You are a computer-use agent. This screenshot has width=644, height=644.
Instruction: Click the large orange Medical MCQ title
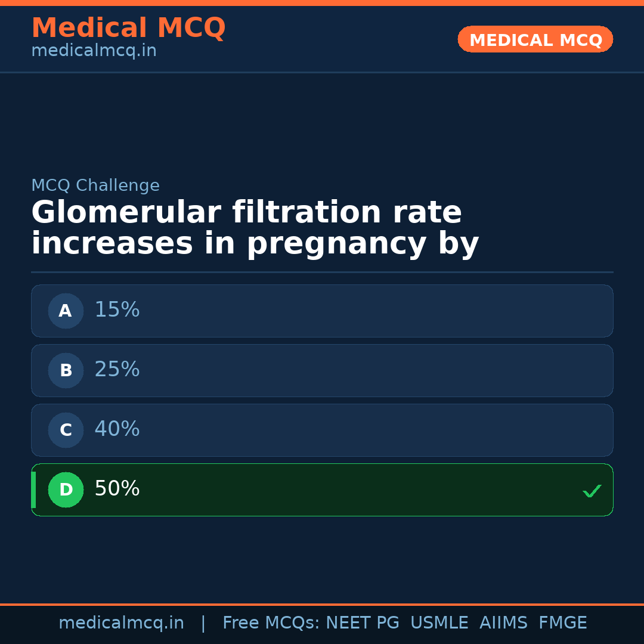coord(128,28)
